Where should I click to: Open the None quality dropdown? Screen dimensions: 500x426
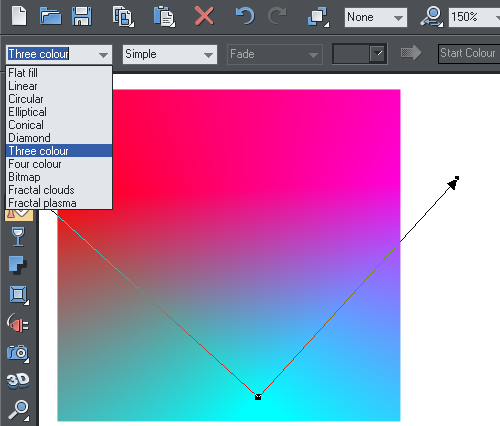pos(376,17)
